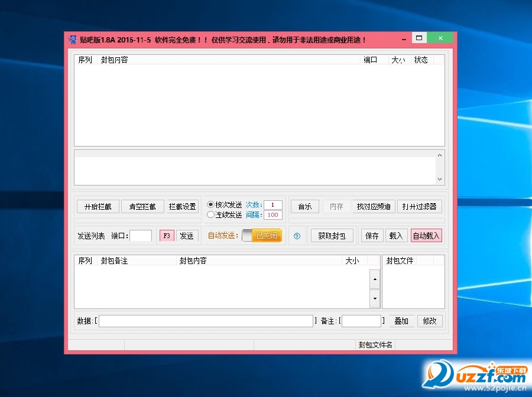This screenshot has width=532, height=397.
Task: Select the 连续发送 radio option
Action: pos(211,214)
